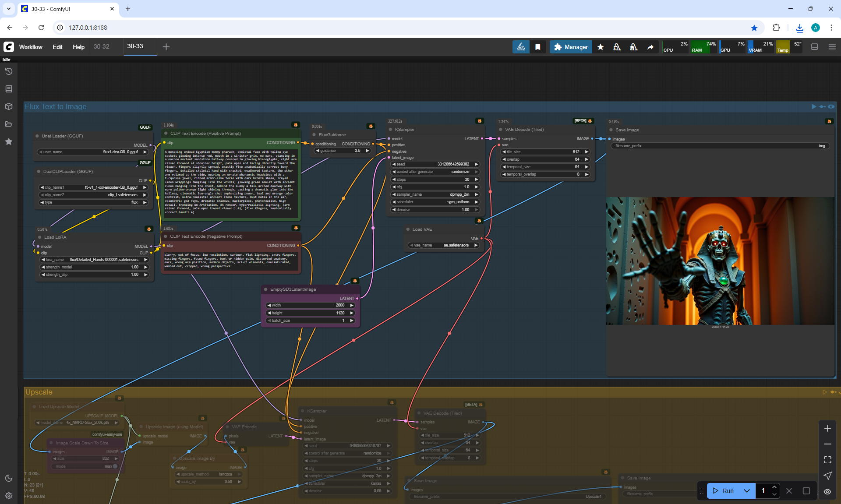Click the Manager button
The image size is (841, 504).
click(571, 47)
